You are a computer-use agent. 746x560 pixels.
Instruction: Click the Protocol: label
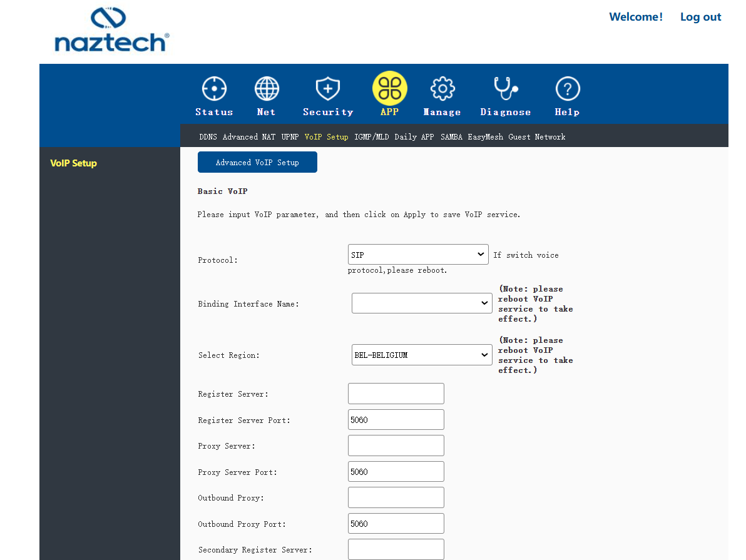(x=218, y=260)
